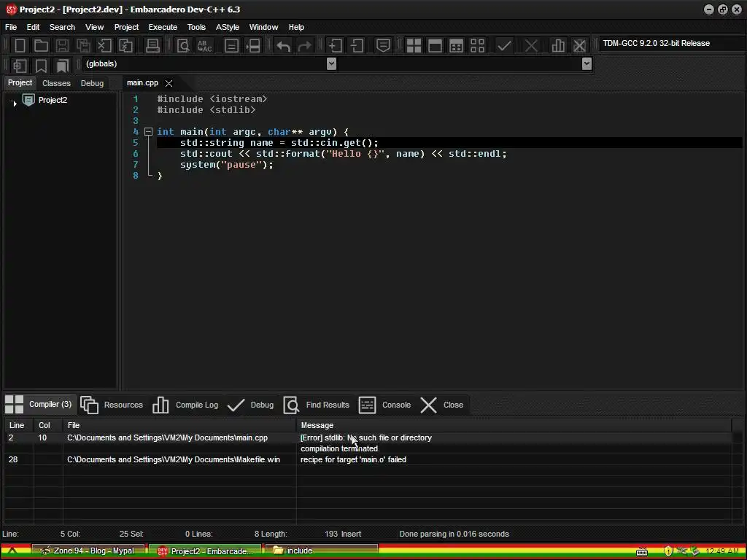Viewport: 747px width, 560px height.
Task: Open the TDM-GCC 9.2.0 compiler selector
Action: 672,43
